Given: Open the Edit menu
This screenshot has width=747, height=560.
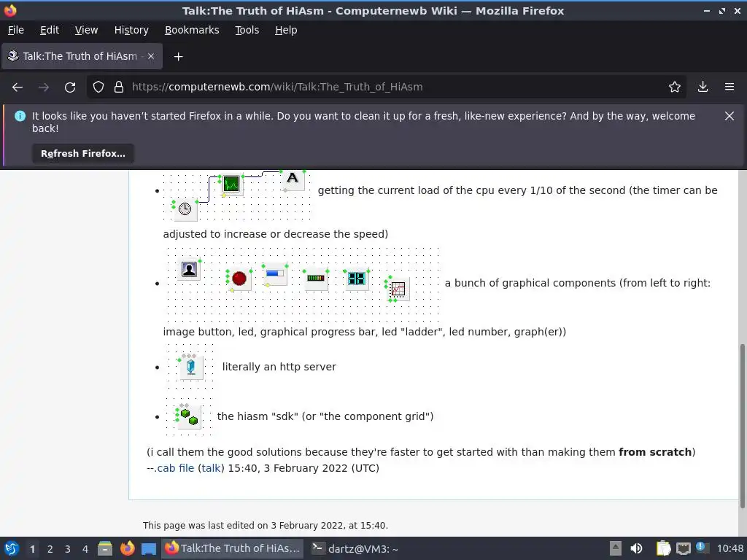Looking at the screenshot, I should click(50, 30).
